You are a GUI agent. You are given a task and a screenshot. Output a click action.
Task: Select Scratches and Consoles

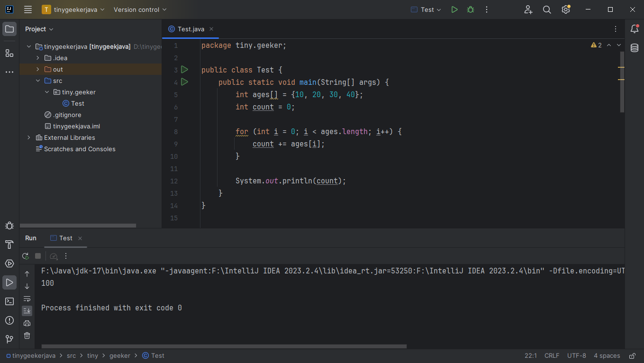pyautogui.click(x=75, y=149)
